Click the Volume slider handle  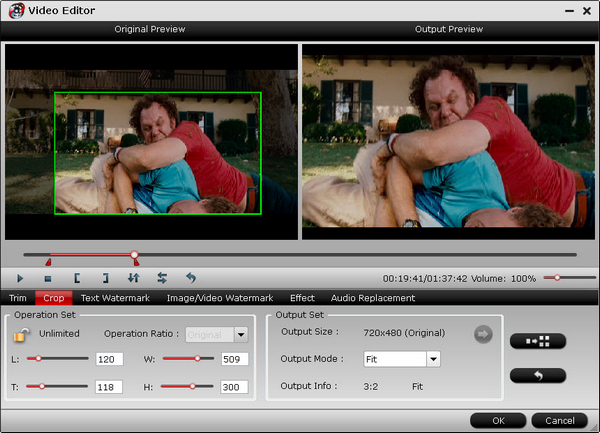pos(557,278)
